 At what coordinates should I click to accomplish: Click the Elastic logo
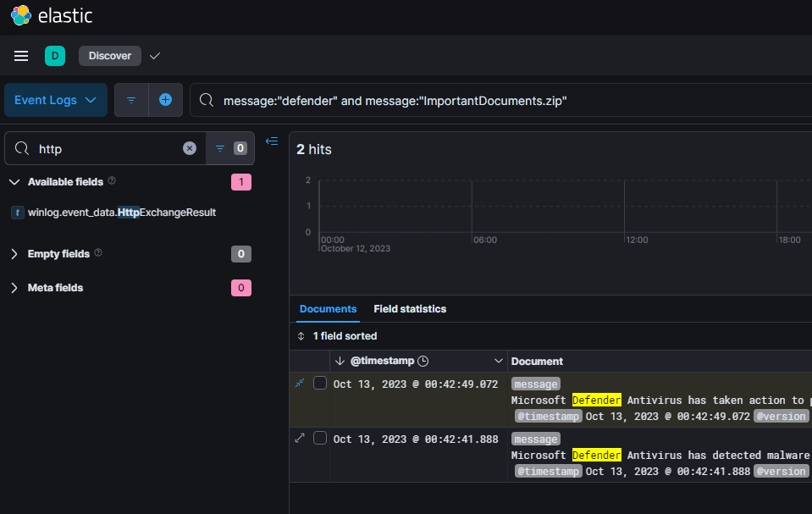(51, 16)
